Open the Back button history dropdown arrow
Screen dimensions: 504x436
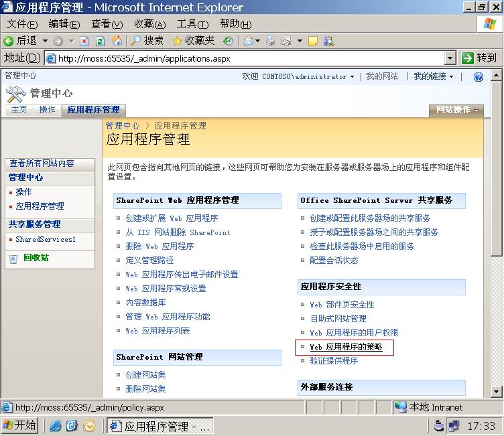click(46, 41)
